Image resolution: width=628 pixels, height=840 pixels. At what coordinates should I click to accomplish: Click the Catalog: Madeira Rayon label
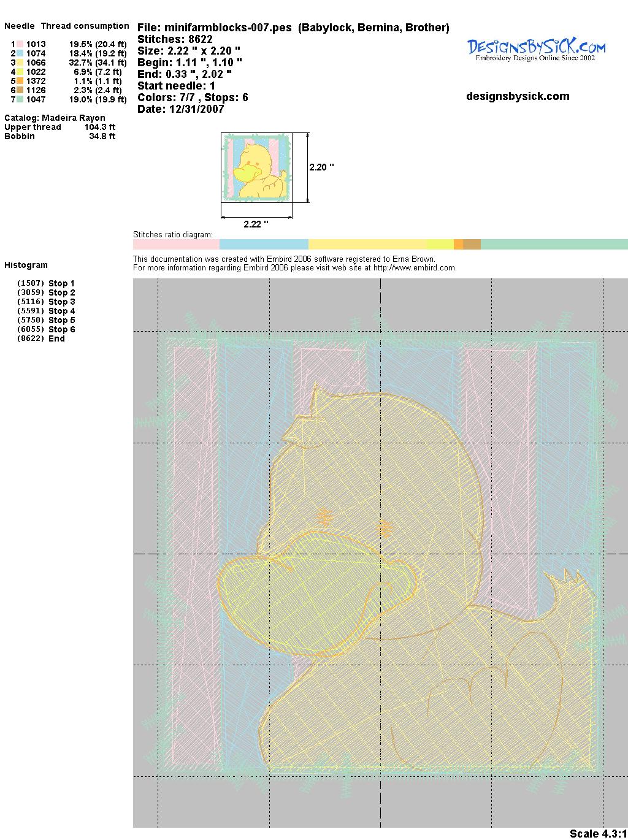55,118
